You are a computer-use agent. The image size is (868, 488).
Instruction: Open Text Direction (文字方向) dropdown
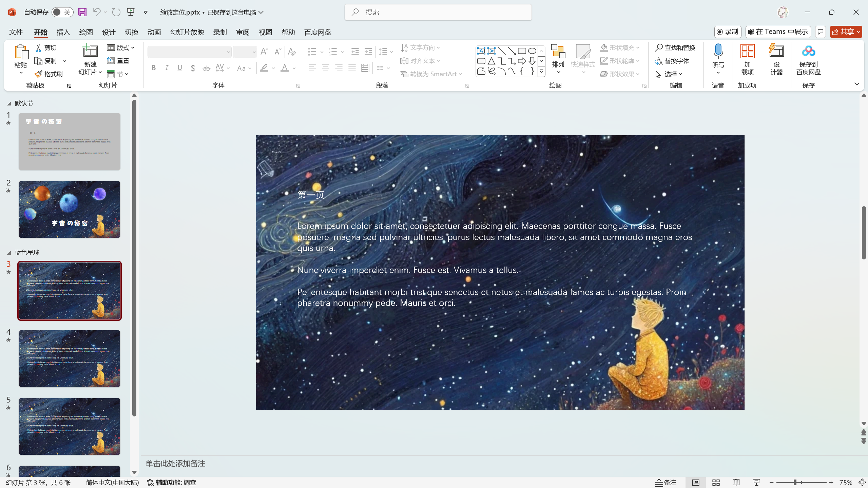[x=421, y=47]
